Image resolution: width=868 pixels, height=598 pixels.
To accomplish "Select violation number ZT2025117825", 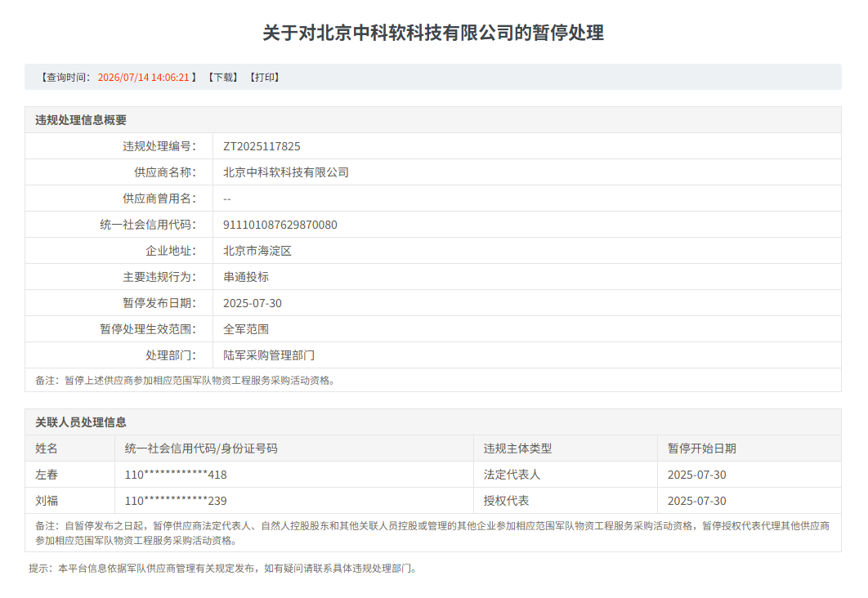I will click(262, 146).
